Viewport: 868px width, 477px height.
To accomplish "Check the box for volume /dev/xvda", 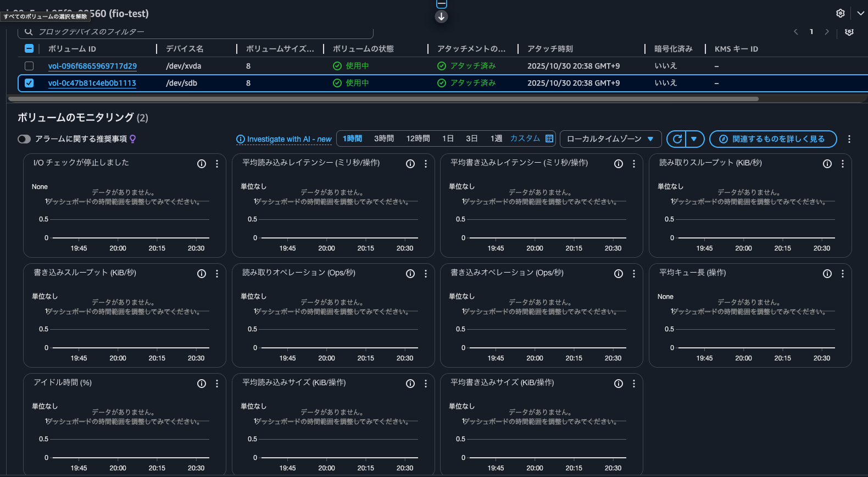I will coord(29,66).
